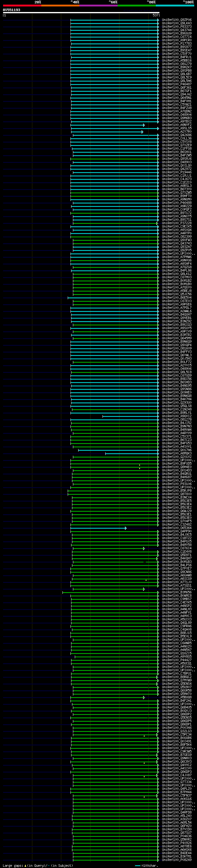Click hit label UniRef100_A9PCR0
Screen dimensions: 197x868
pyautogui.click(x=177, y=40)
